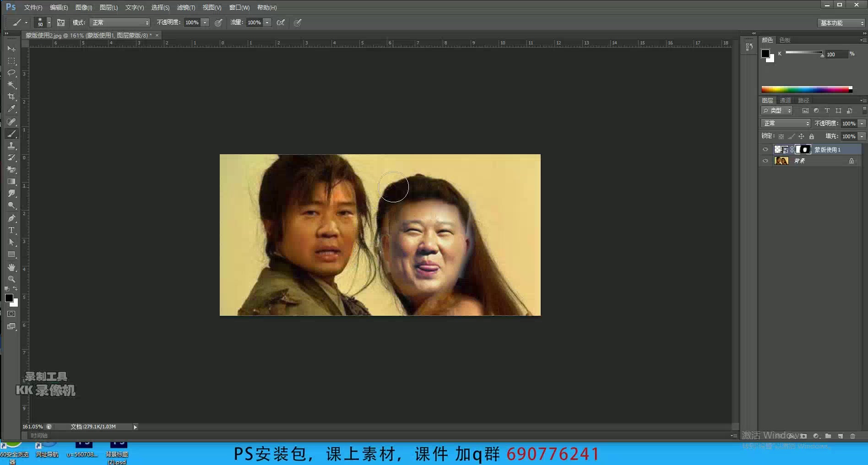
Task: Select the Path Selection tool
Action: (11, 242)
